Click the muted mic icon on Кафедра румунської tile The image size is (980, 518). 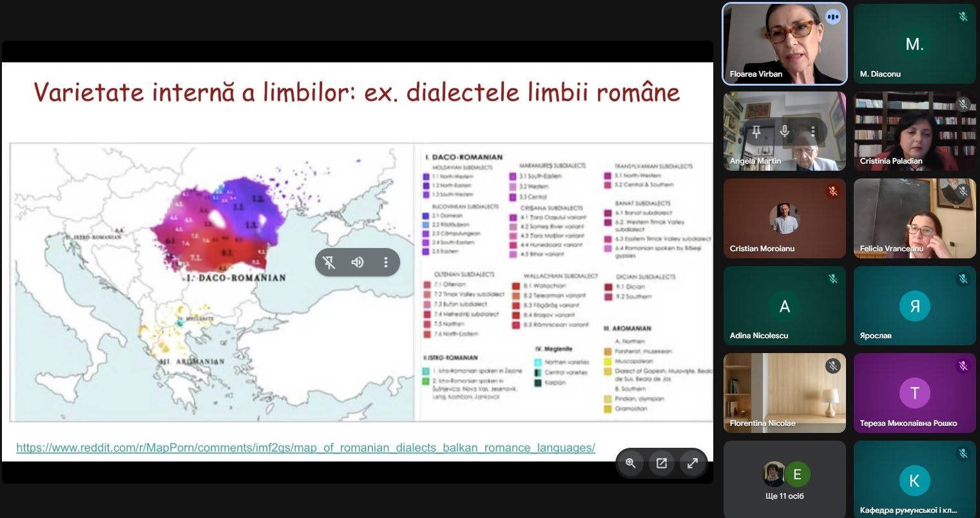963,453
